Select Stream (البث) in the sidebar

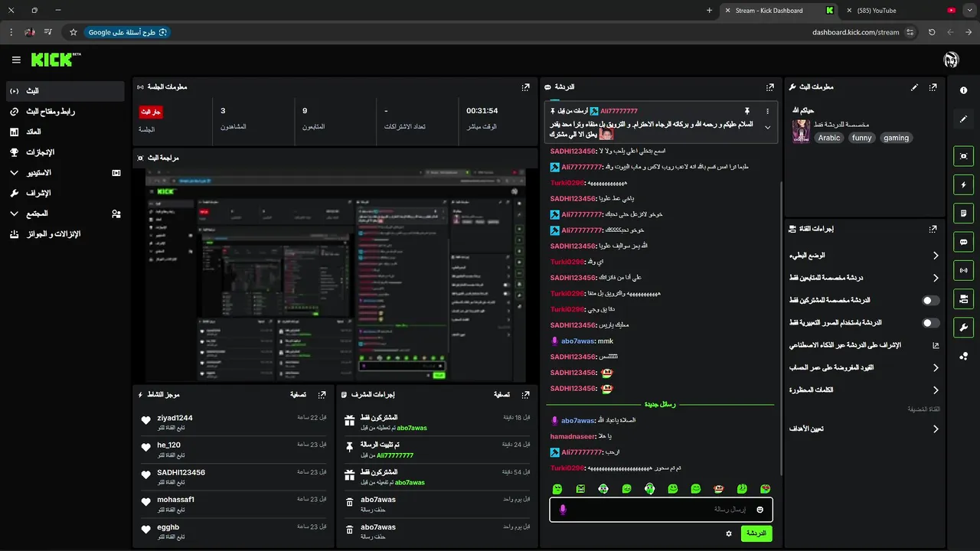(64, 91)
